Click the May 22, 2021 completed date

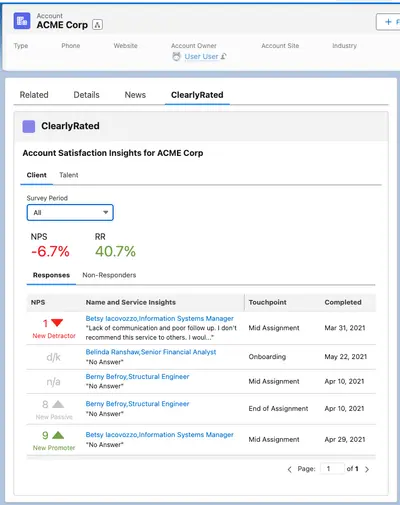[x=346, y=357]
